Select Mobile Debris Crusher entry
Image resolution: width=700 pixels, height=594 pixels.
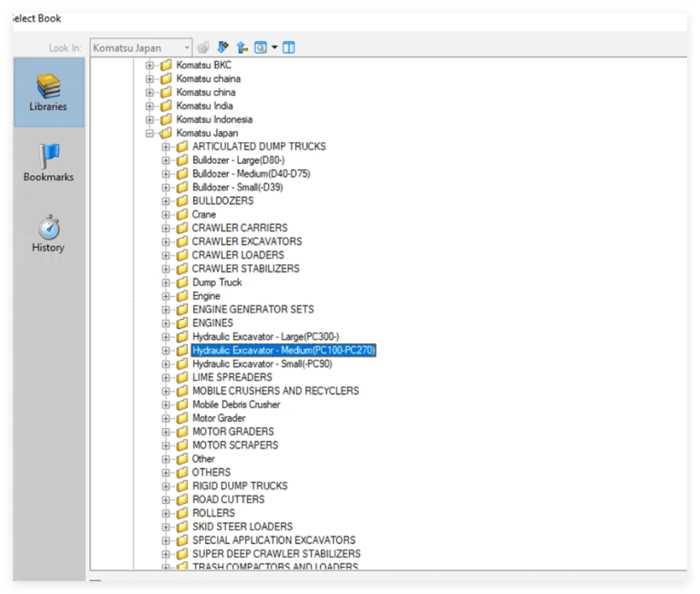click(x=236, y=405)
